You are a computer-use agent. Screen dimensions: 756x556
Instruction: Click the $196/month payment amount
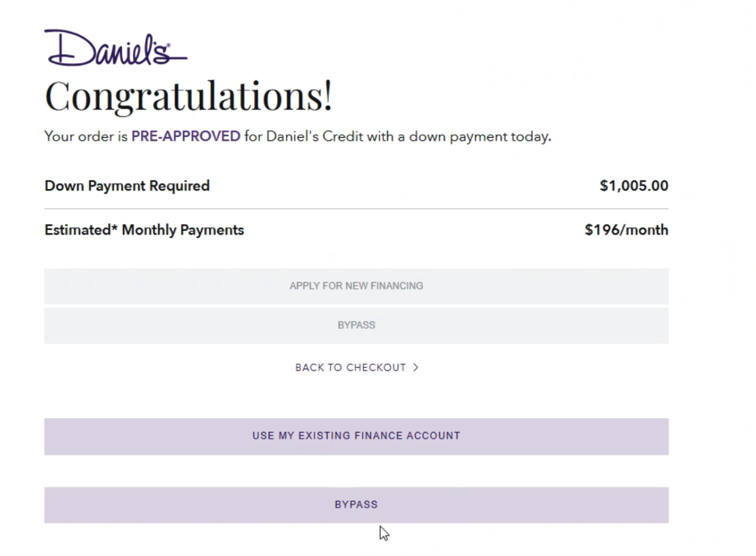(x=627, y=230)
